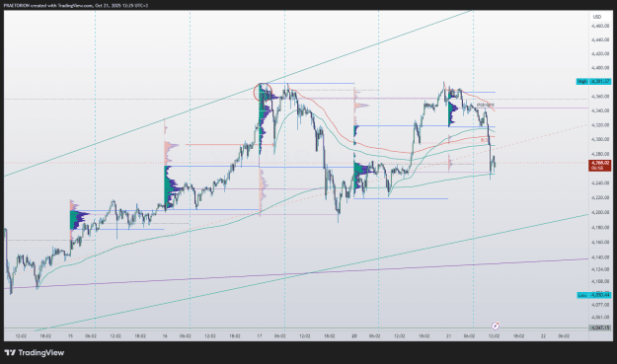Open the USD currency selector on price scale
The image size is (617, 364).
(597, 17)
